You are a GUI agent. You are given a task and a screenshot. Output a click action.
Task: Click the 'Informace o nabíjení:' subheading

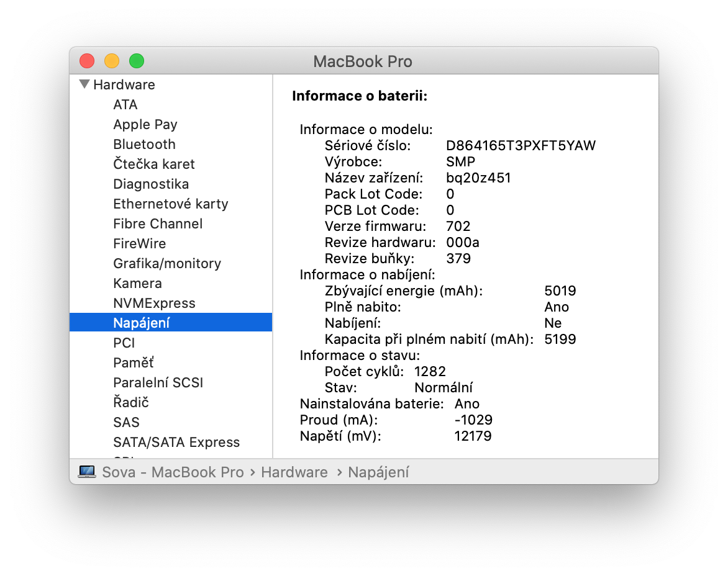point(367,274)
